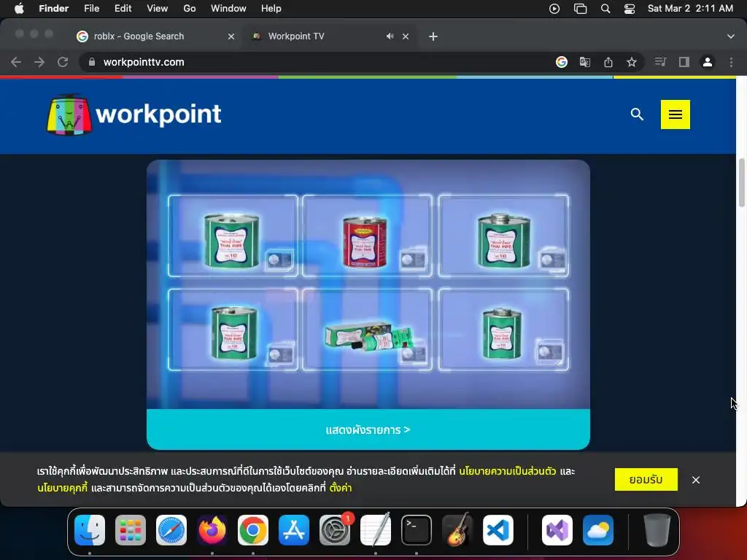Open the นโยบายความเป็นส่วนตัว privacy policy link

(x=508, y=471)
